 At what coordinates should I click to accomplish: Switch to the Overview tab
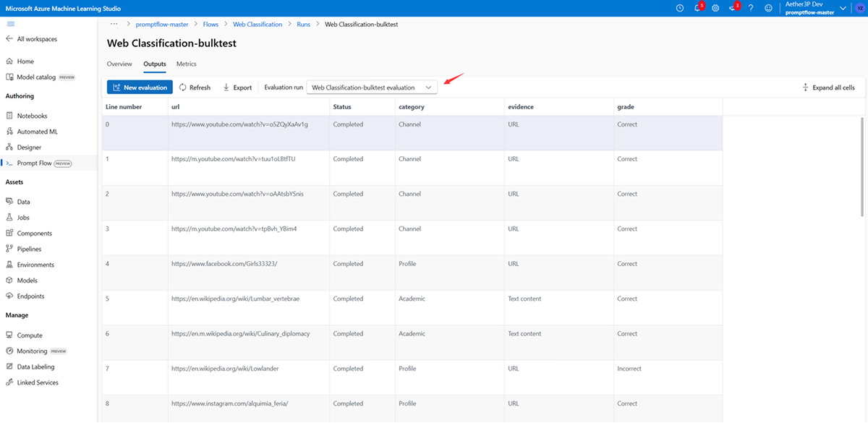point(119,64)
